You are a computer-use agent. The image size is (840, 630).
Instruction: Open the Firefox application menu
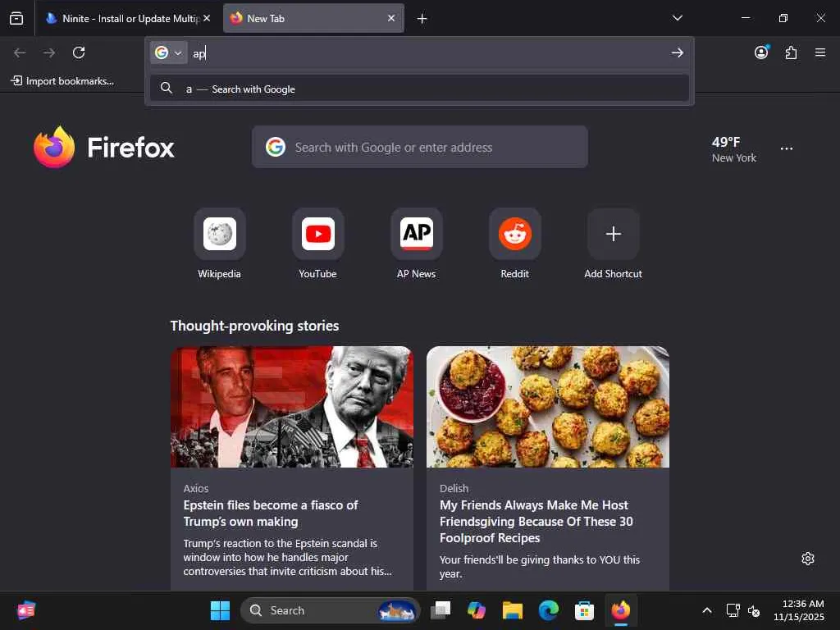click(x=820, y=52)
